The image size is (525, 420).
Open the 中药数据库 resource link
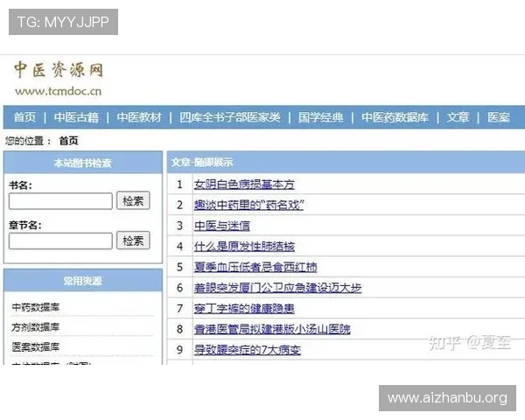point(36,307)
